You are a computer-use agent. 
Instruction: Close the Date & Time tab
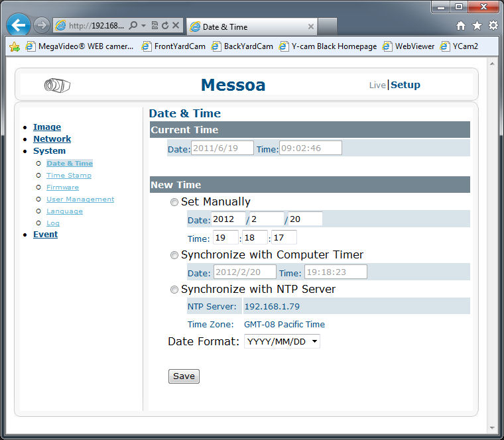(x=311, y=27)
